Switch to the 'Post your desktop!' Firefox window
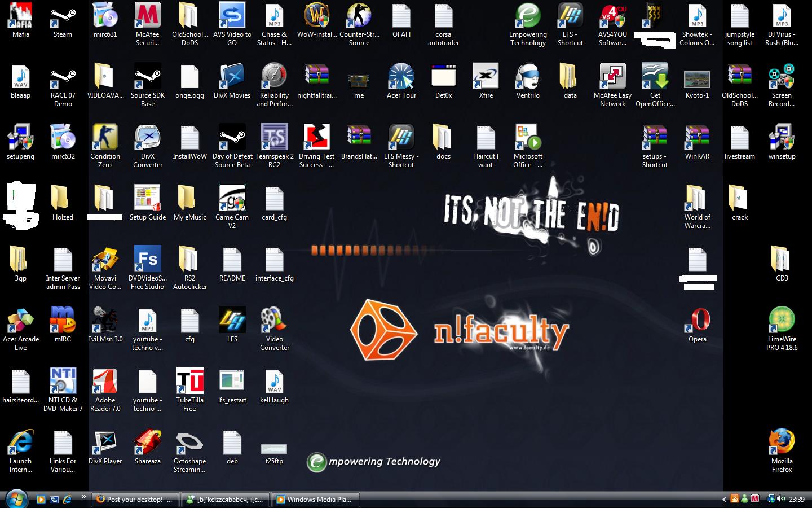This screenshot has width=812, height=508. coord(135,500)
